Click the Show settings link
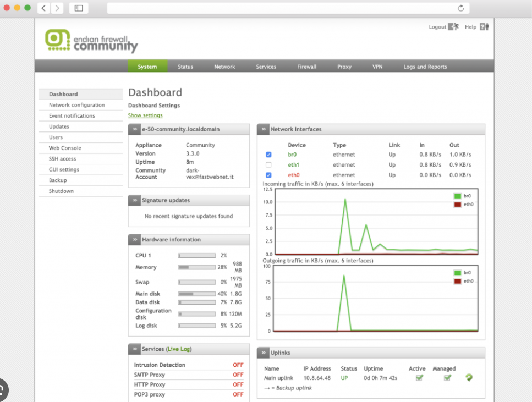The height and width of the screenshot is (402, 532). coord(145,115)
